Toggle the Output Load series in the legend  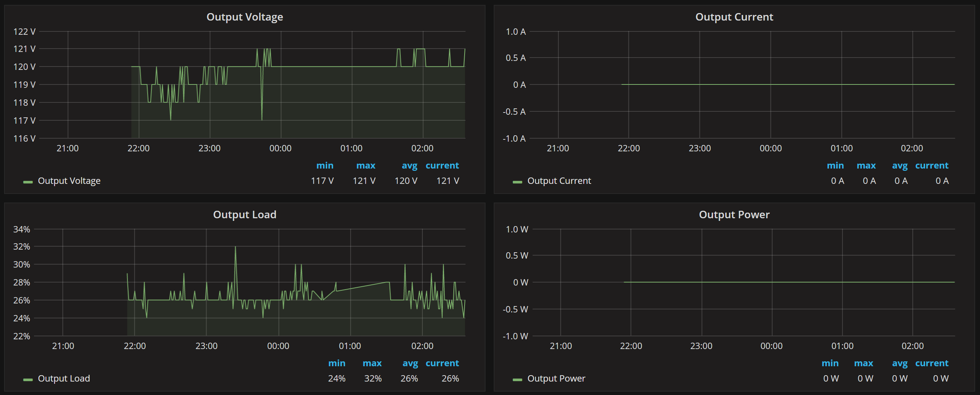(64, 378)
